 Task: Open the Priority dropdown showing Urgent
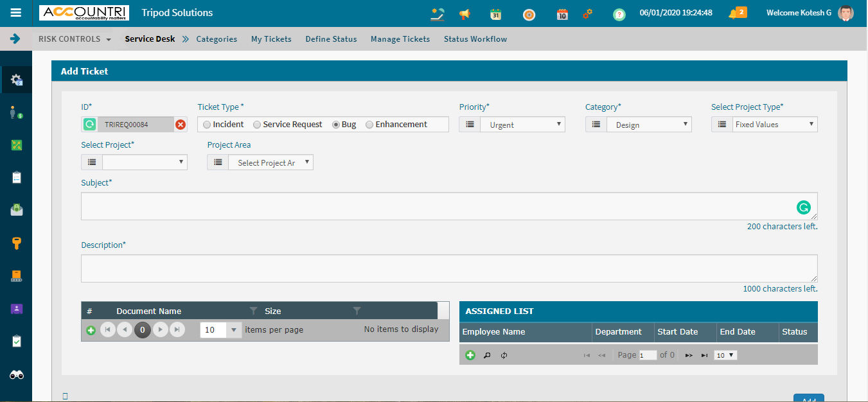(522, 125)
